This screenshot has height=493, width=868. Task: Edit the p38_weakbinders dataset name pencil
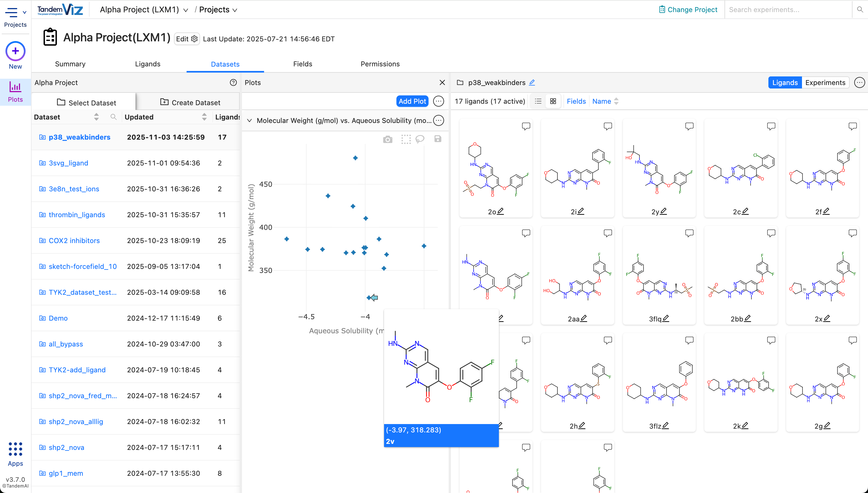tap(532, 83)
